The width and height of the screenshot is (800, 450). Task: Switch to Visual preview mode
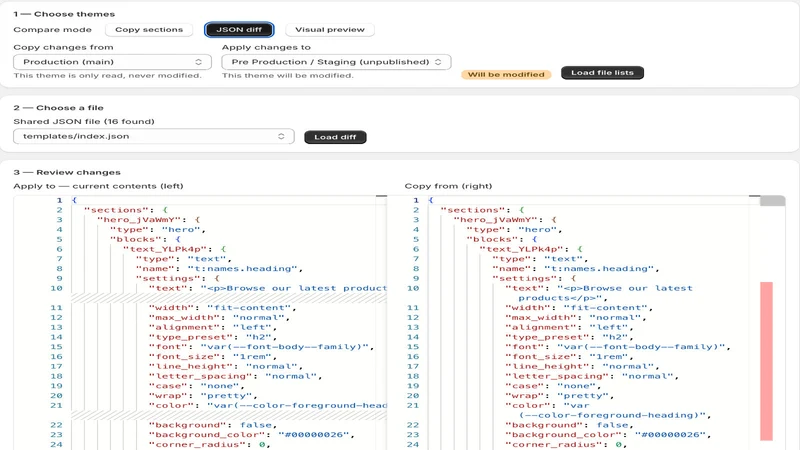pyautogui.click(x=330, y=30)
